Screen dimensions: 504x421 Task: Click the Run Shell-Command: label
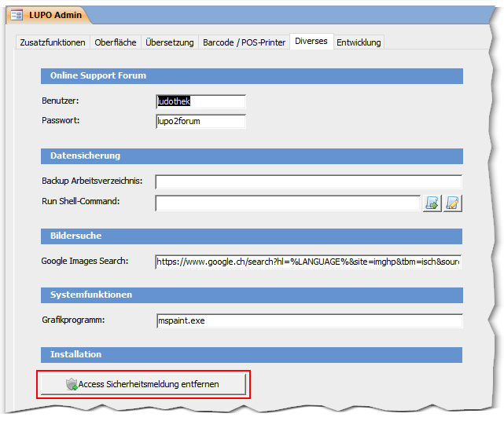tap(81, 201)
